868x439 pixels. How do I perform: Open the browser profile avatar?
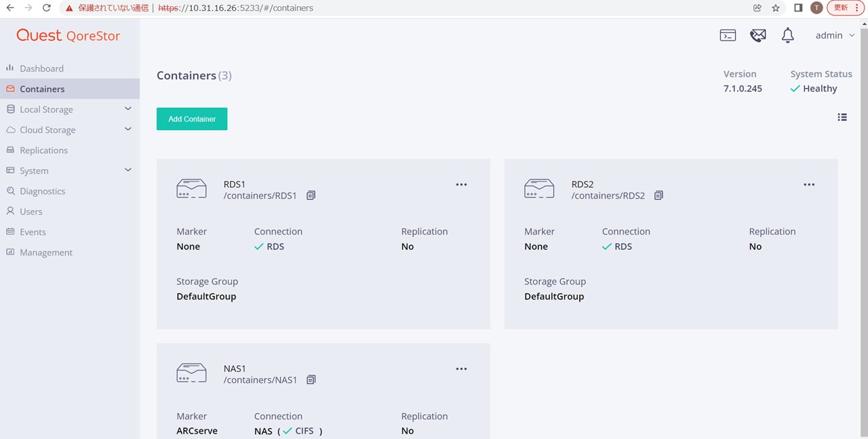[816, 8]
